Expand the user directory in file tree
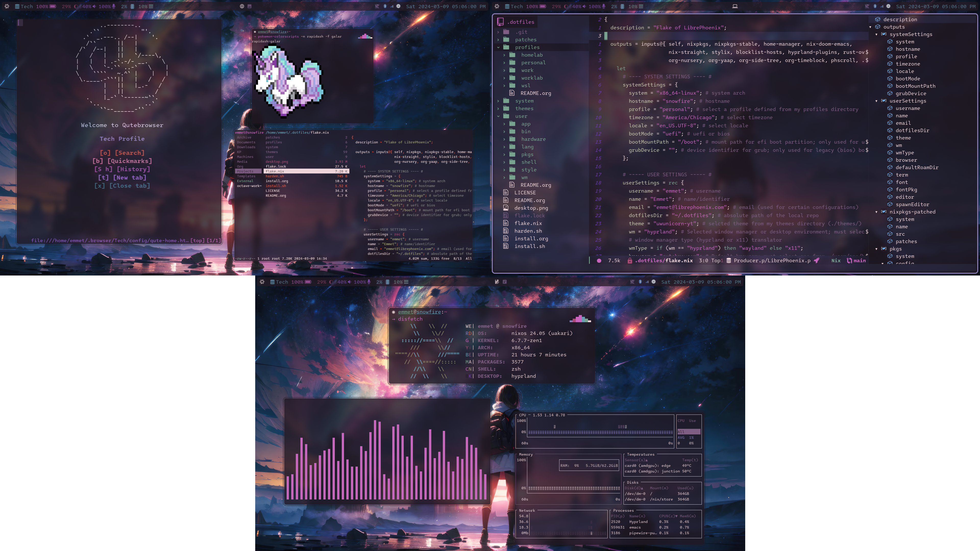Image resolution: width=980 pixels, height=551 pixels. click(498, 116)
